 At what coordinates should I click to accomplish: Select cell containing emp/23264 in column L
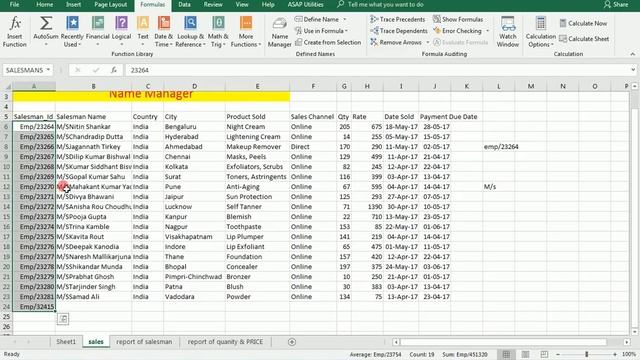click(499, 147)
